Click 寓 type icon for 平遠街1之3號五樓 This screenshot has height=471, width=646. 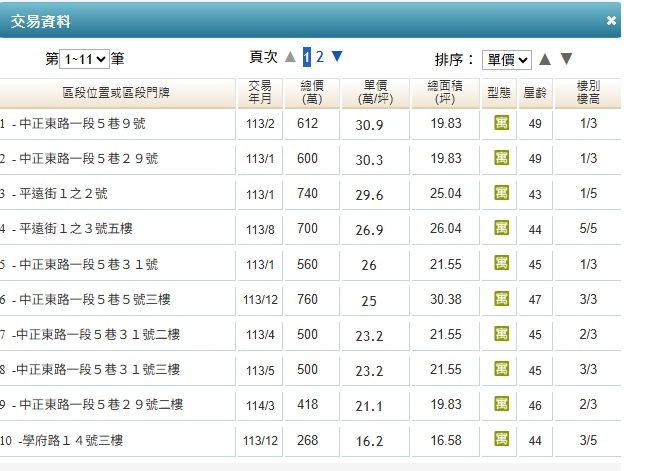(501, 228)
